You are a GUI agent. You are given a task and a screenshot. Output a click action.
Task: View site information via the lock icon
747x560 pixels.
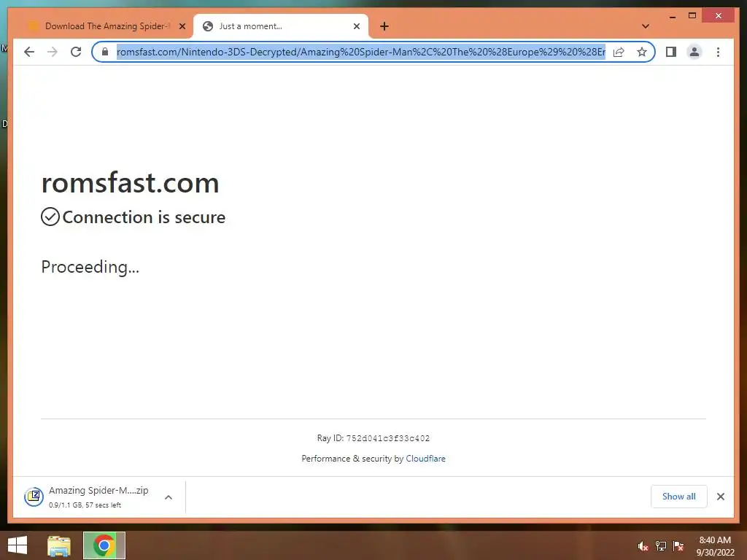[105, 52]
